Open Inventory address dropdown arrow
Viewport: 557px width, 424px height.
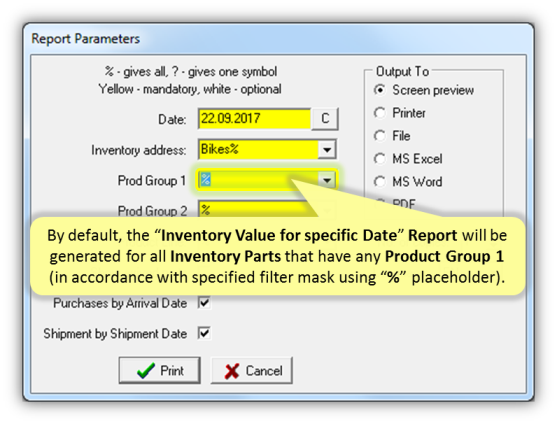(327, 150)
